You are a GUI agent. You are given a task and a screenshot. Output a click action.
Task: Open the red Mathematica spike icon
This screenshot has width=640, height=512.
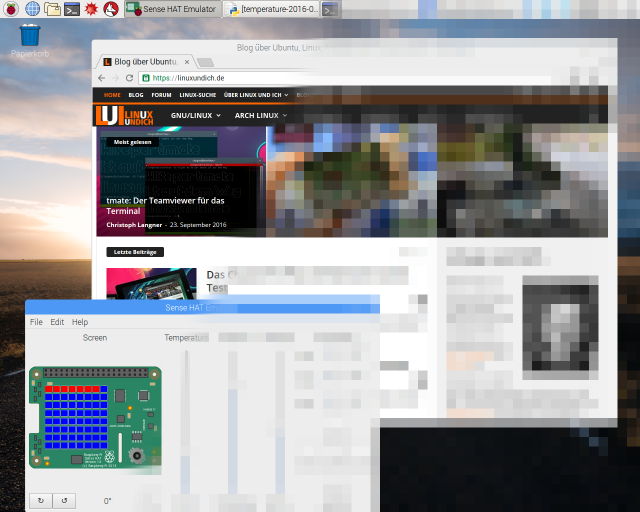pyautogui.click(x=91, y=9)
